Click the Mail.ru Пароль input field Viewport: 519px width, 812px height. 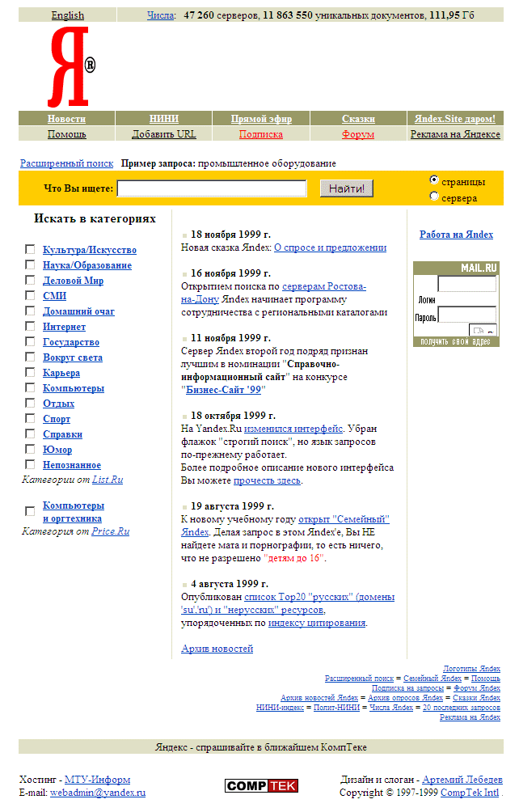[x=466, y=315]
